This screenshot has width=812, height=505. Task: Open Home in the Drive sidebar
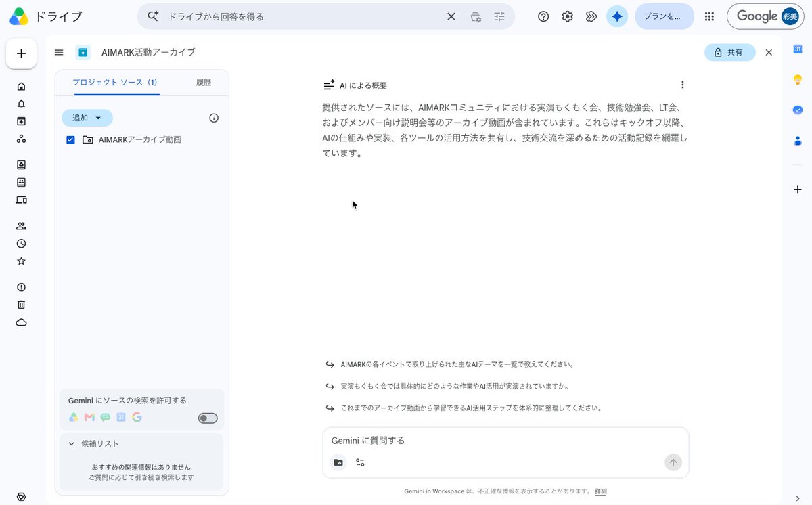coord(21,86)
